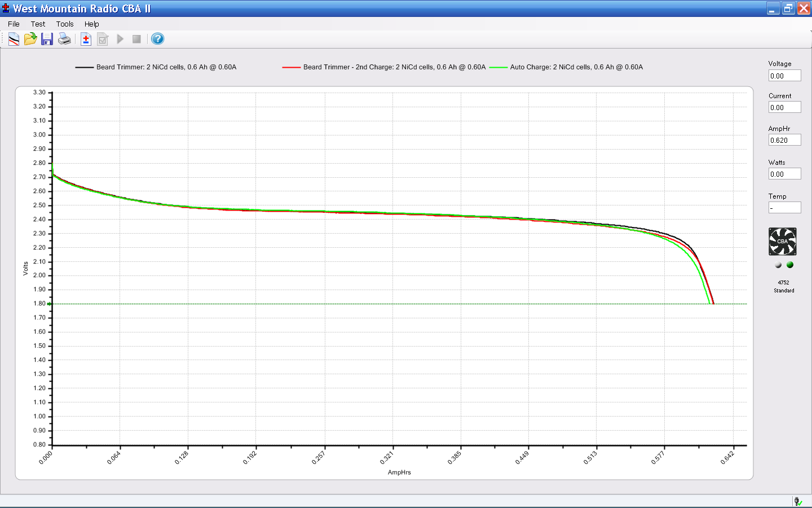Start the test with the play button
The width and height of the screenshot is (812, 508).
[x=120, y=39]
